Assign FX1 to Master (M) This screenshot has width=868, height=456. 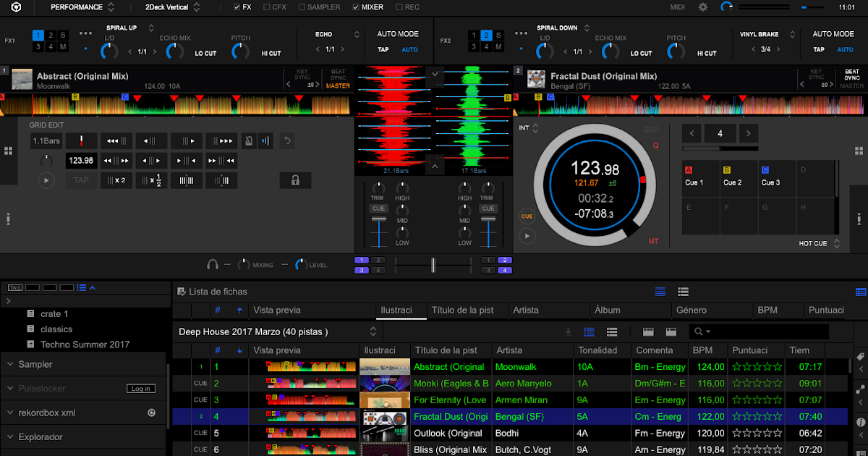pyautogui.click(x=63, y=46)
